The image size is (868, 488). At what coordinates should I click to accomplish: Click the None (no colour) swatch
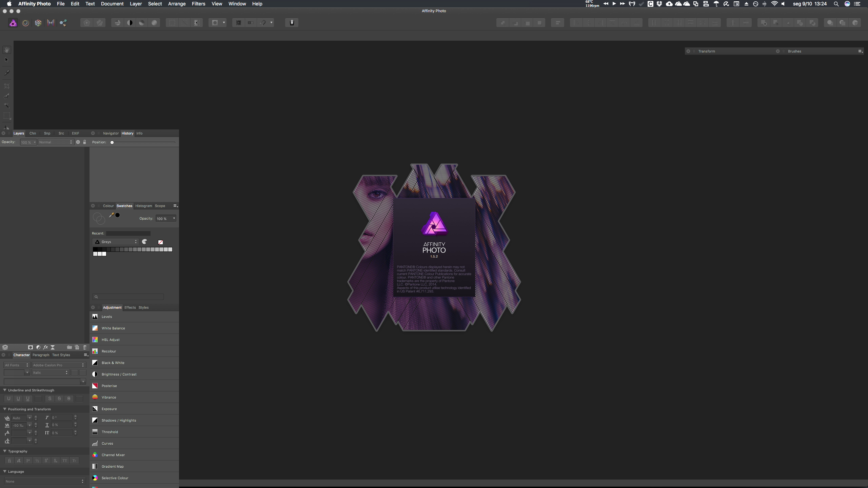click(x=160, y=242)
